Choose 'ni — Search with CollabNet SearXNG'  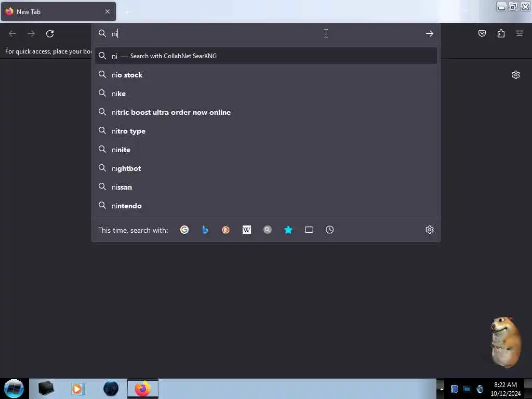[x=266, y=56]
